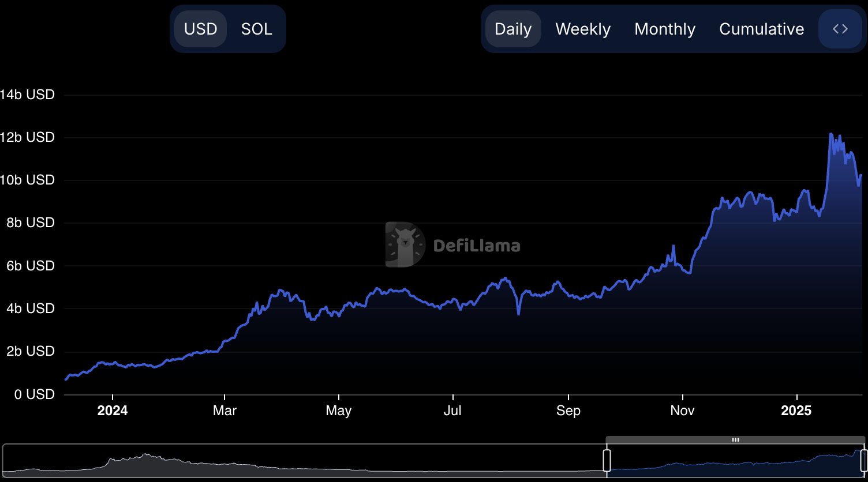Screen dimensions: 868x482
Task: Switch chart denomination to USD
Action: (200, 29)
